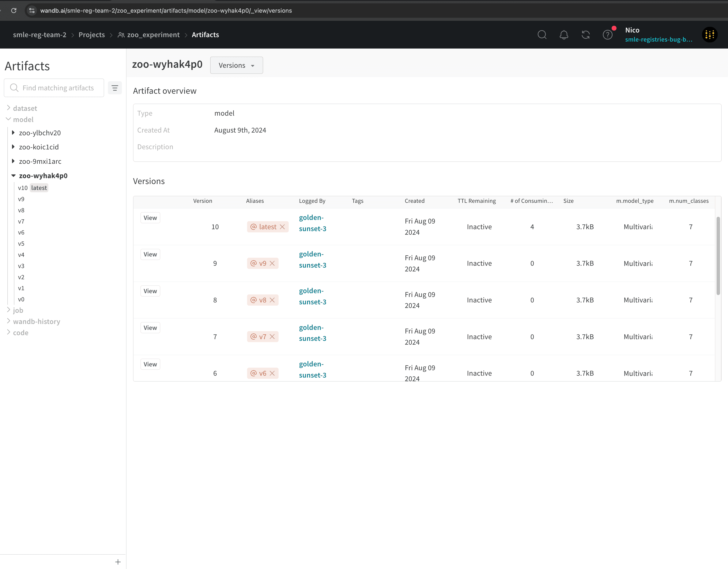
Task: View version 10 of the artifact
Action: pos(150,218)
